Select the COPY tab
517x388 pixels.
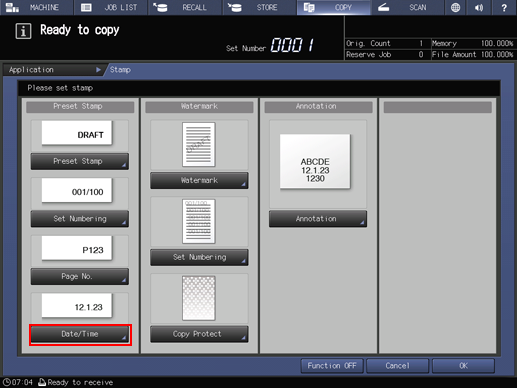334,7
